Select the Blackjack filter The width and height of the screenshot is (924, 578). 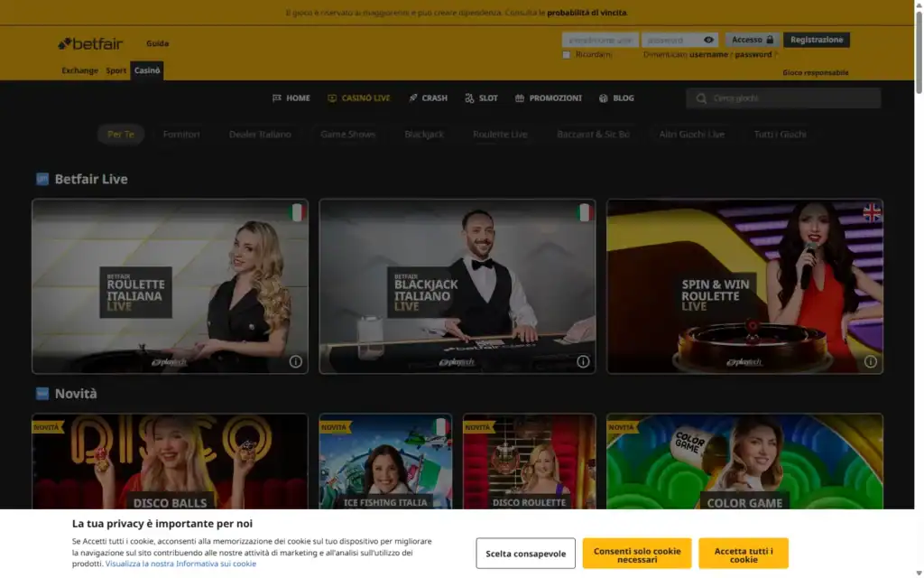point(424,134)
